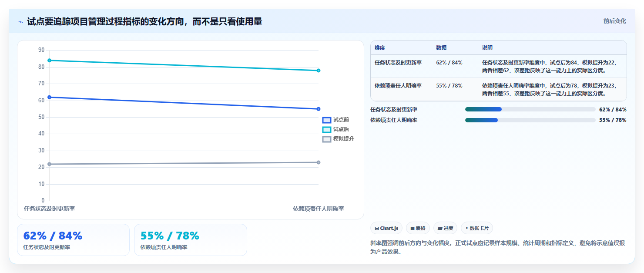Click the 55% / 78% table cell
The width and height of the screenshot is (644, 273).
449,86
